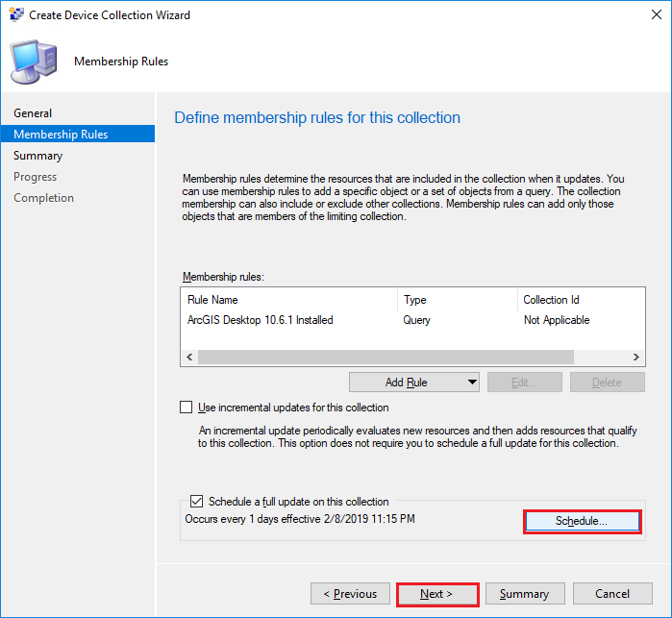
Task: Open the Schedule dialog
Action: click(x=582, y=521)
